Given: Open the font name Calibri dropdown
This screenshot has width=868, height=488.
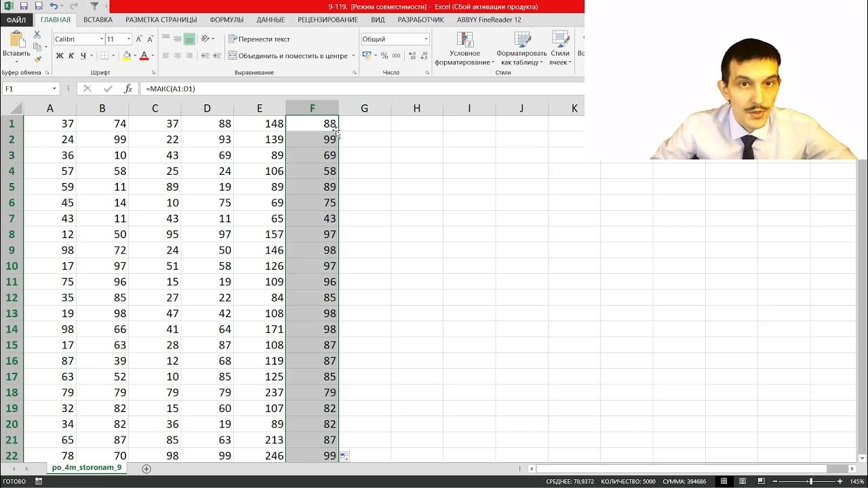Looking at the screenshot, I should [x=102, y=39].
